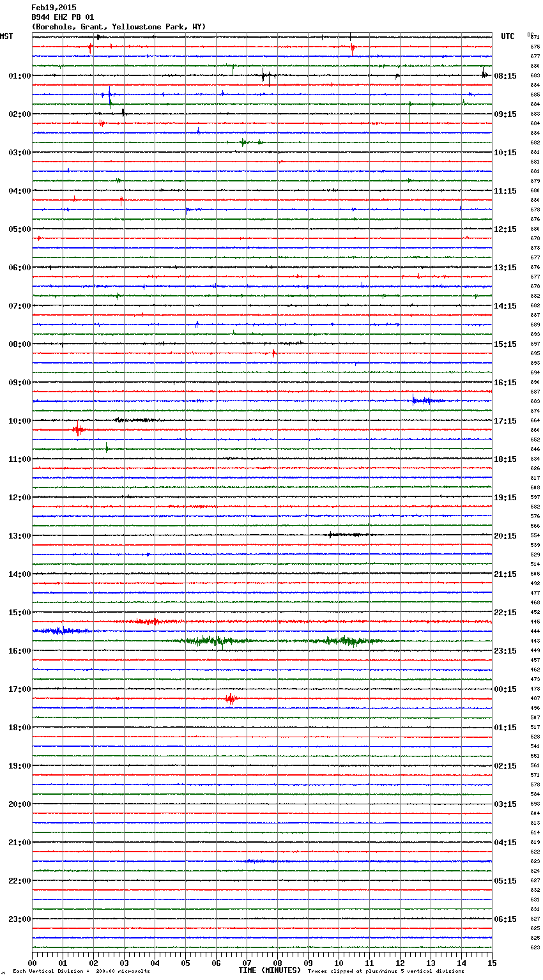Screen dimensions: 543x980
Task: Select the 01:00 MST time label
Action: click(20, 76)
